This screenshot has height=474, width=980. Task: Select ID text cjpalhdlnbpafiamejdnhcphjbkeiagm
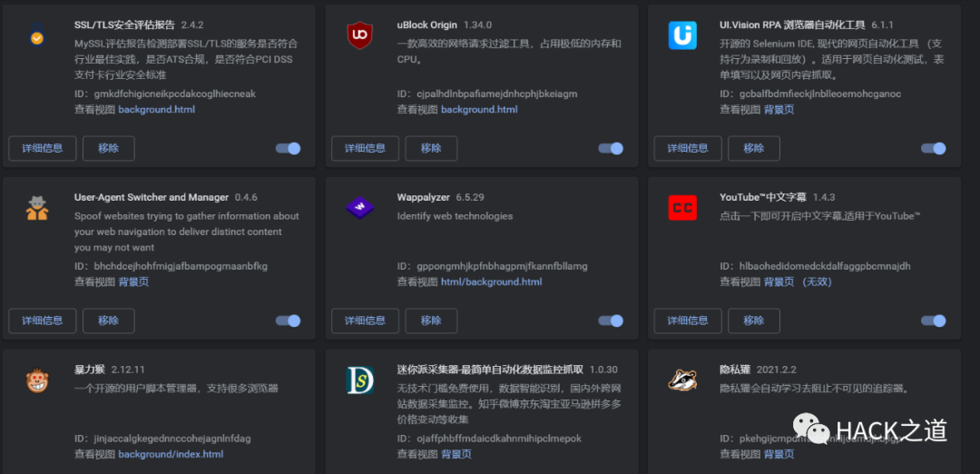coord(497,94)
